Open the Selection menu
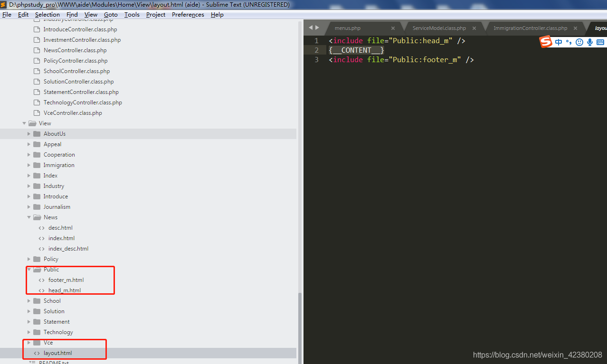 click(x=47, y=15)
